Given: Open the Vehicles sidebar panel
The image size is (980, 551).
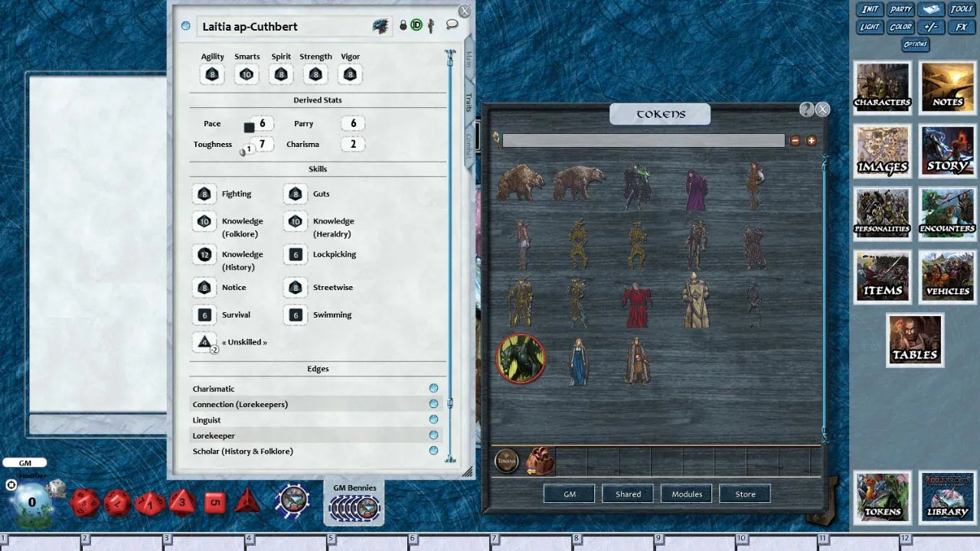Looking at the screenshot, I should click(x=948, y=276).
